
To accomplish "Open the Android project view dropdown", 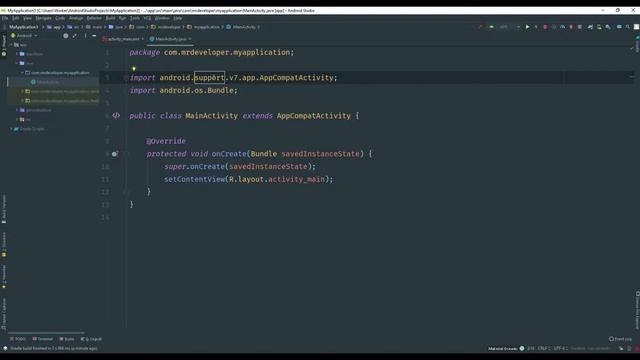I will coord(24,36).
